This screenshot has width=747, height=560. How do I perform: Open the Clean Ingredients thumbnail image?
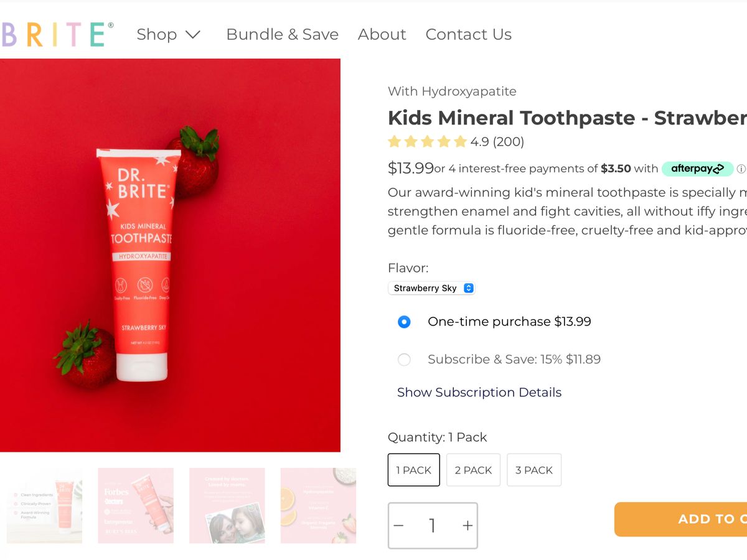44,505
